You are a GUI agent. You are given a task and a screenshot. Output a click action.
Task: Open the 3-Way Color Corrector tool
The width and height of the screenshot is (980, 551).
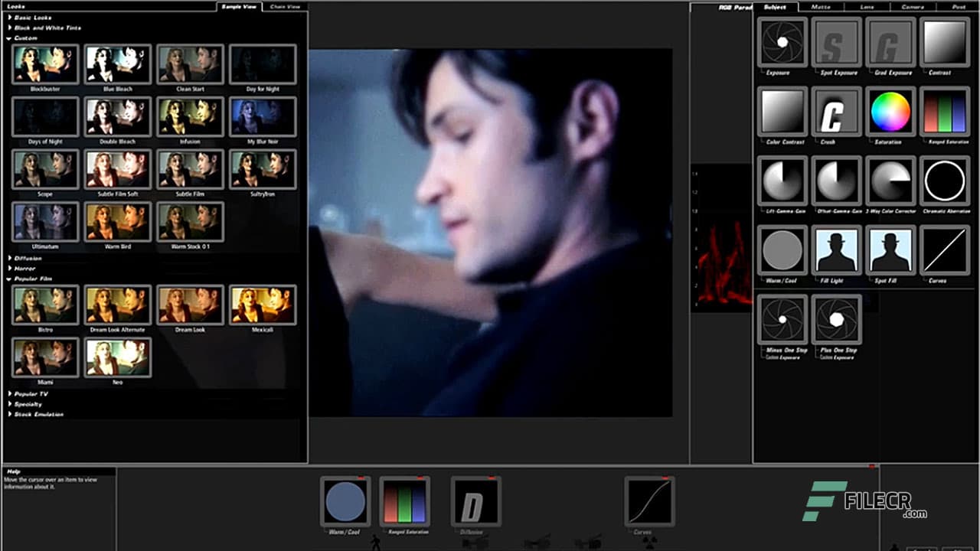(x=890, y=180)
